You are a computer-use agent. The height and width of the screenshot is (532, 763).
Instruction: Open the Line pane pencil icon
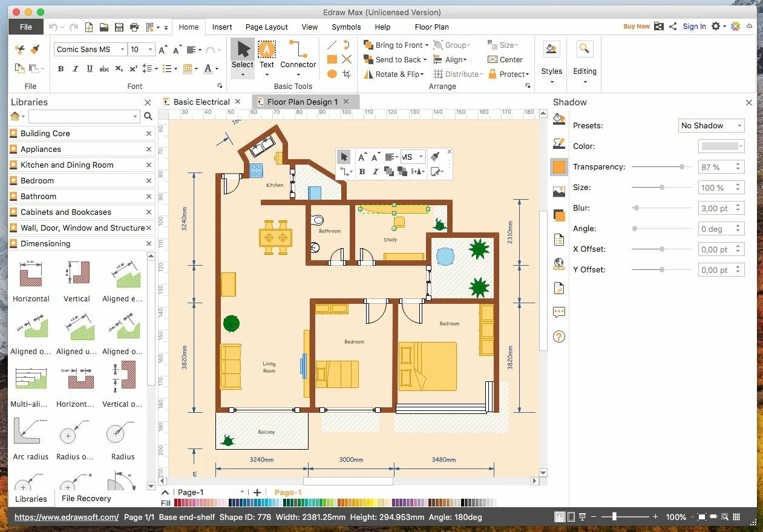tap(559, 143)
